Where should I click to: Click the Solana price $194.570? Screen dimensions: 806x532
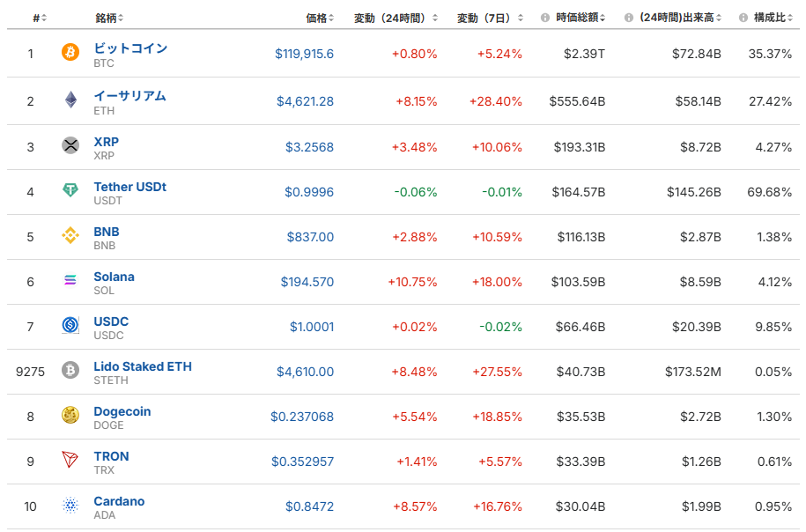coord(307,282)
